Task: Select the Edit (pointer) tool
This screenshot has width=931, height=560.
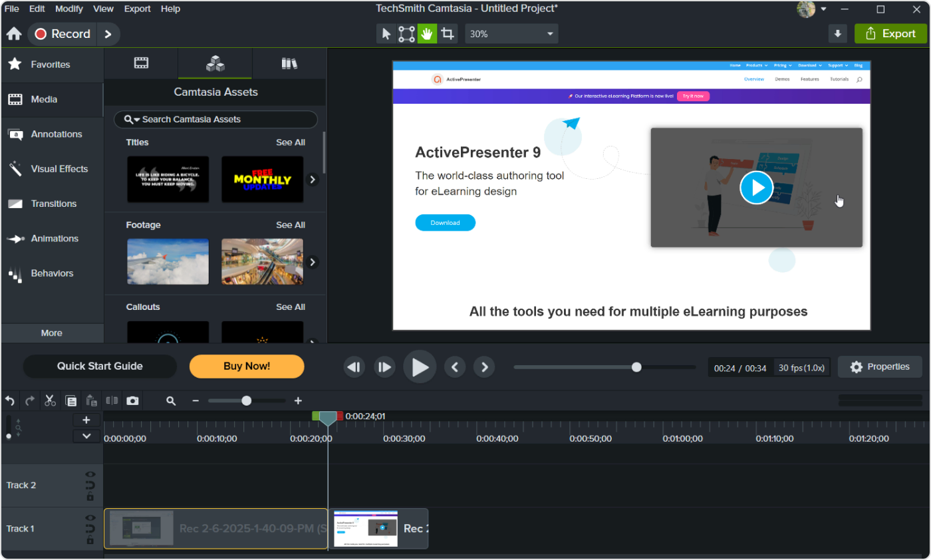Action: 386,33
